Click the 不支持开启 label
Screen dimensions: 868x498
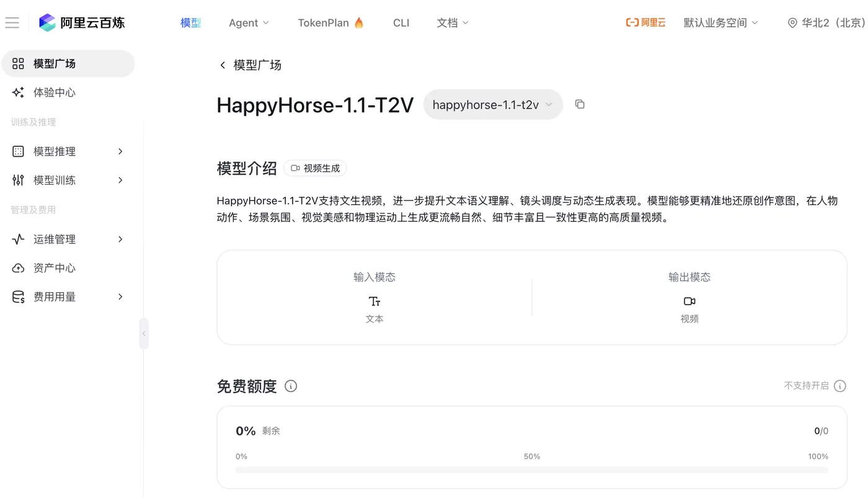(x=806, y=386)
